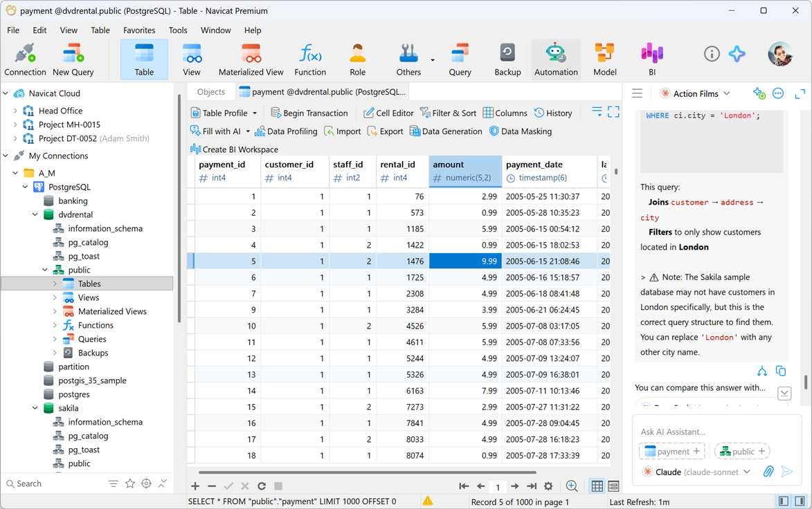812x509 pixels.
Task: Click the refresh icon in bottom bar
Action: tap(262, 485)
